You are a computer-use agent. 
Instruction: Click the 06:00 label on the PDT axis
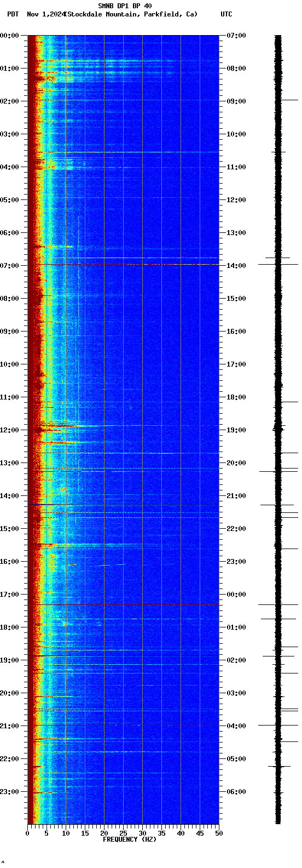(9, 233)
